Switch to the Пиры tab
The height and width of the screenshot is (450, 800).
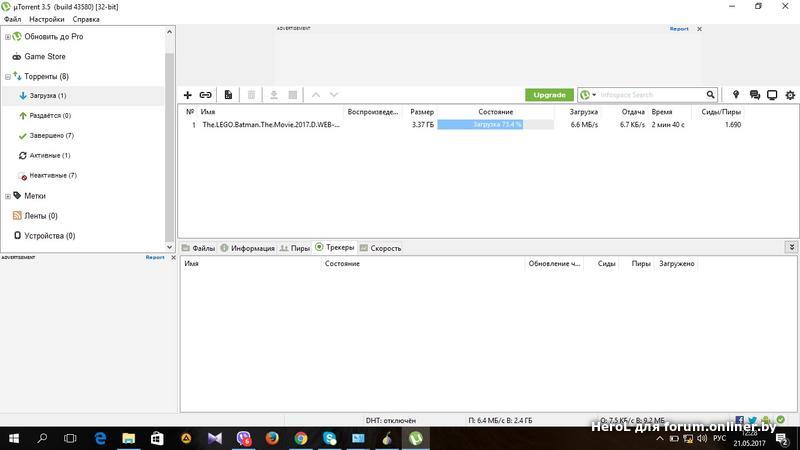click(x=295, y=248)
